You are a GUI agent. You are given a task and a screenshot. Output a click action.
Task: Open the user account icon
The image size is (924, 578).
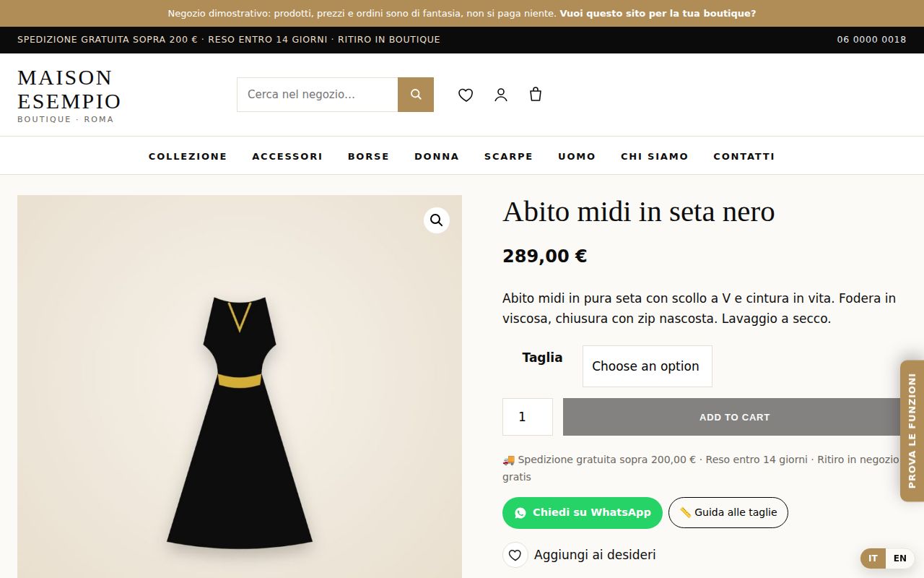[x=501, y=95]
